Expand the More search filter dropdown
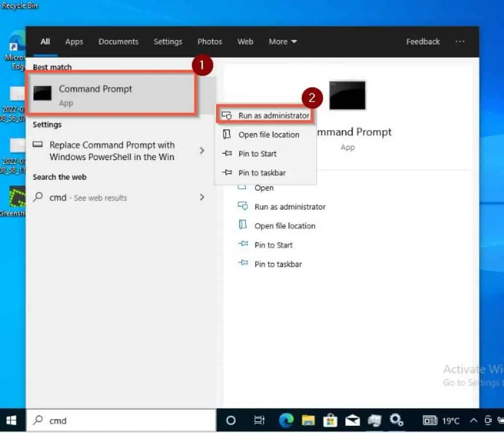Image resolution: width=504 pixels, height=433 pixels. [283, 42]
